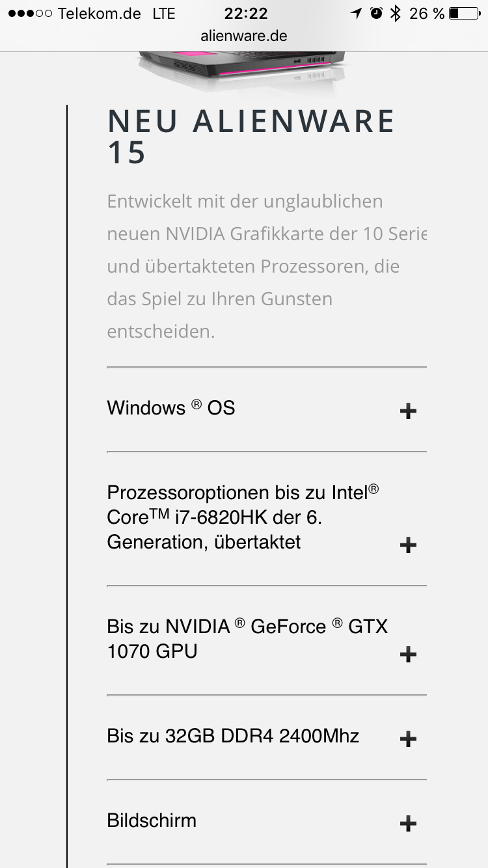Tap the signal strength dots

coord(30,14)
